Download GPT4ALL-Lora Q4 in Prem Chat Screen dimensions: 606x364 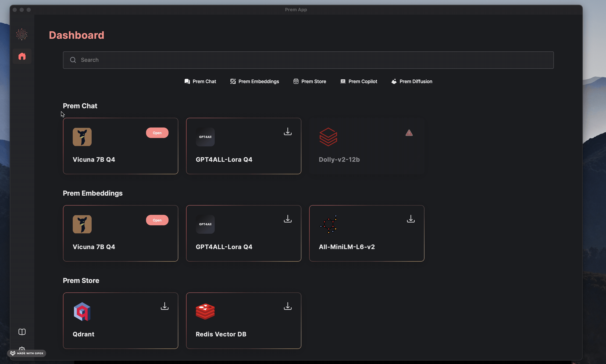click(288, 132)
